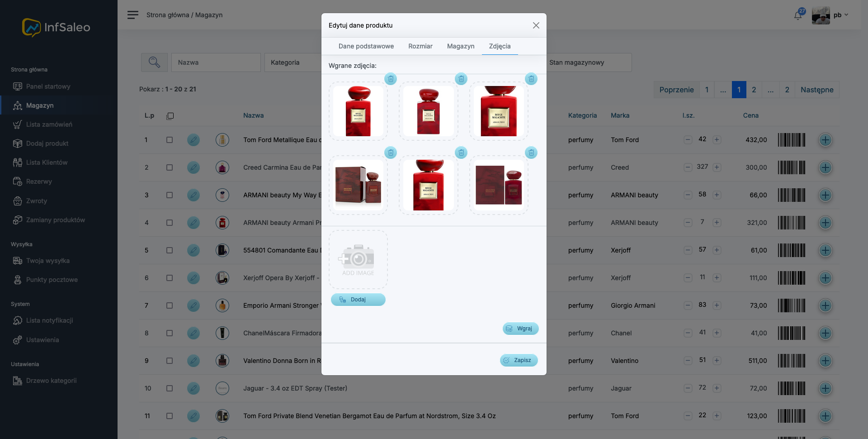Check the box for row 1
The image size is (868, 439).
pyautogui.click(x=170, y=140)
